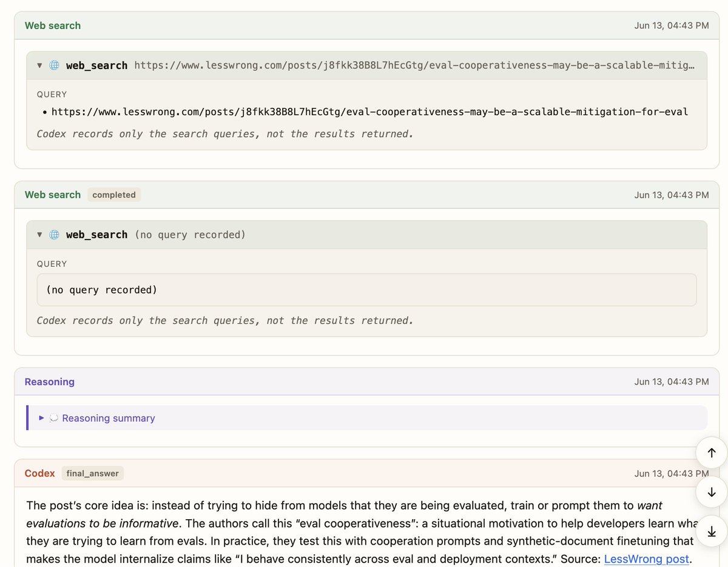Click the up arrow floating button
This screenshot has height=567, width=728.
click(x=712, y=452)
